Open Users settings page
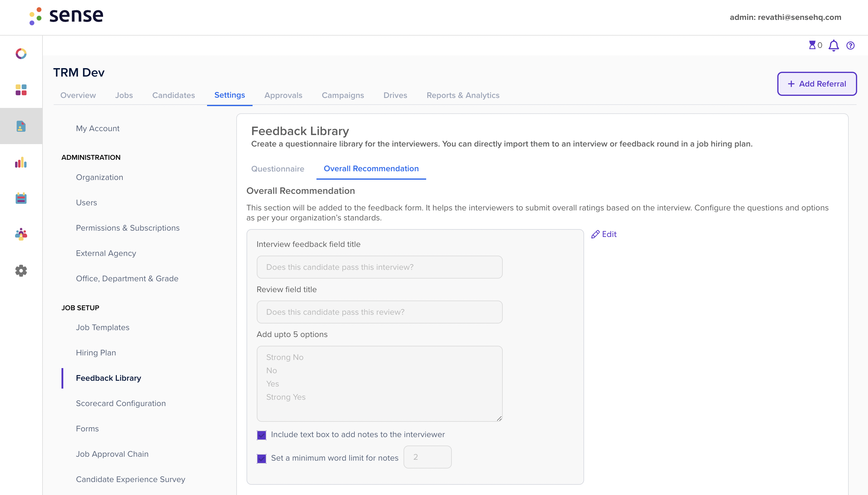This screenshot has width=868, height=495. coord(86,203)
